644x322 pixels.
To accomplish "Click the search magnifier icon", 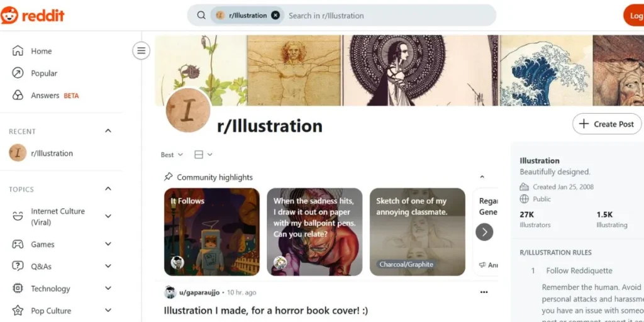I will [201, 16].
